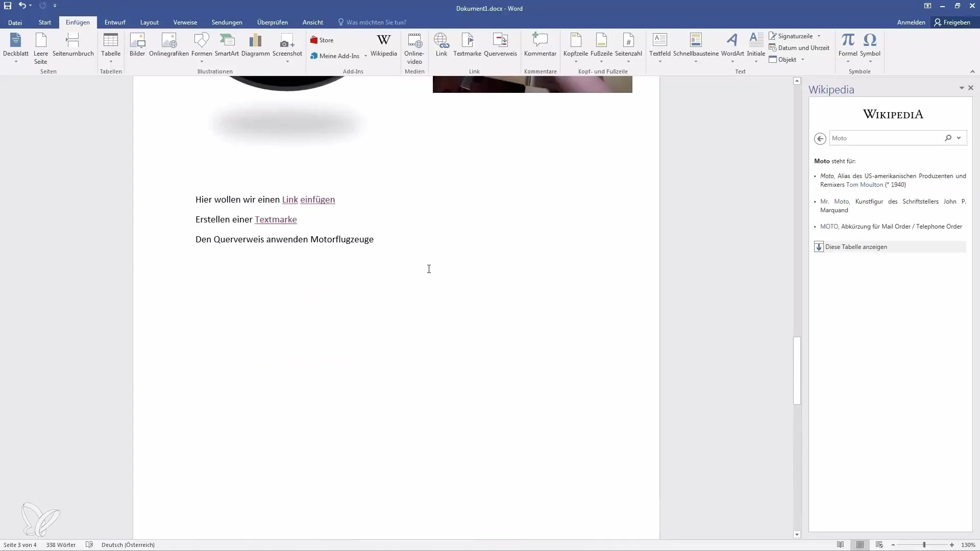Image resolution: width=980 pixels, height=551 pixels.
Task: Open the Kopfzeile header menu
Action: click(576, 48)
